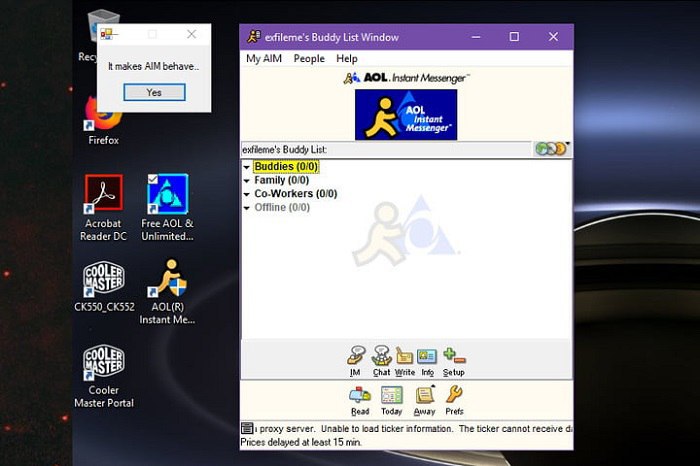
Task: Select Acrobat Reader DC desktop icon
Action: coord(104,208)
